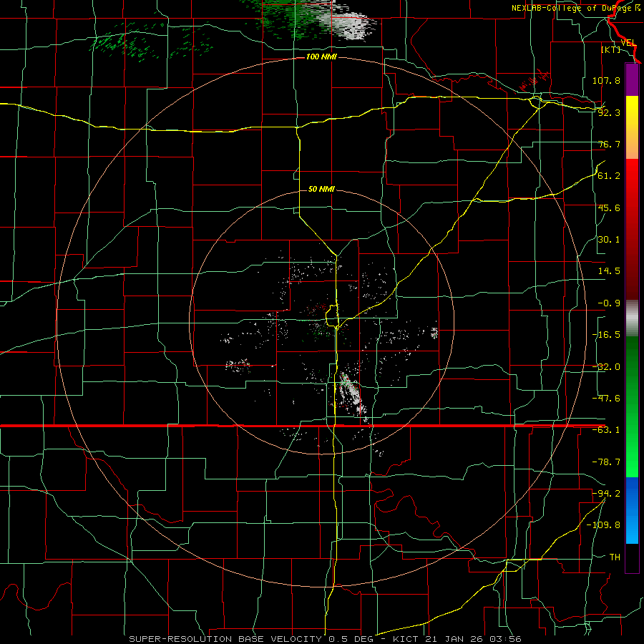Select the 76.7 velocity scale value

click(609, 144)
